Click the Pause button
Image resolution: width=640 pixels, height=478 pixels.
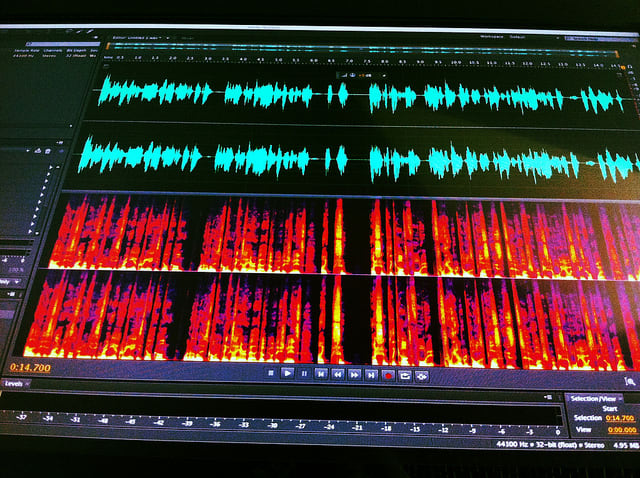click(x=304, y=373)
